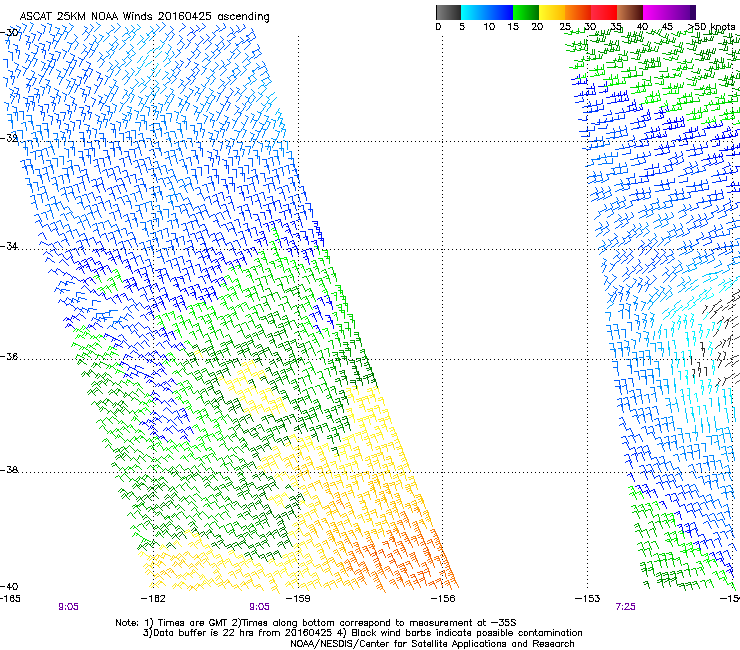Image resolution: width=740 pixels, height=650 pixels.
Task: Select the magenta 40-45 knots legend segment
Action: click(x=656, y=12)
